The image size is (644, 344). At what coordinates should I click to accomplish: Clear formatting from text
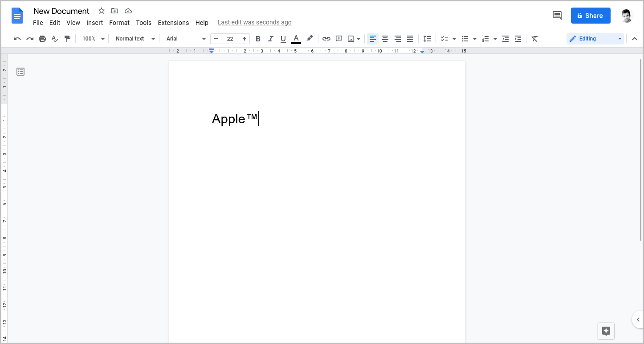535,39
